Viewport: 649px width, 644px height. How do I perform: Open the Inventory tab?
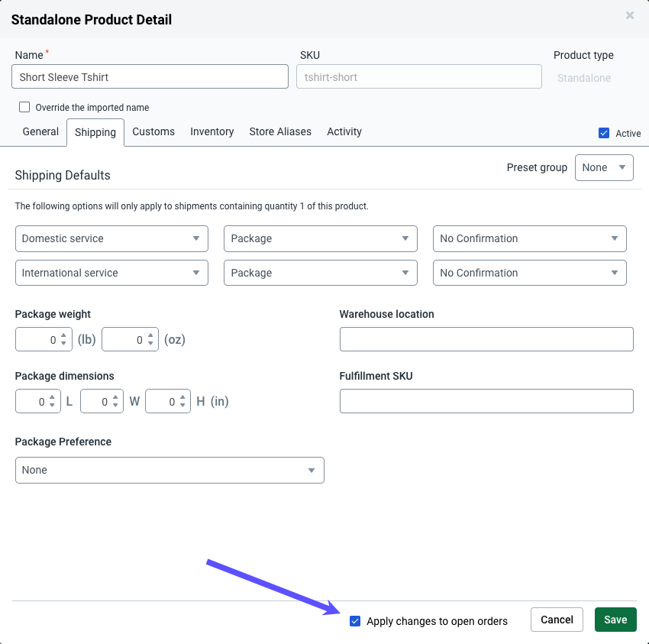[x=211, y=131]
